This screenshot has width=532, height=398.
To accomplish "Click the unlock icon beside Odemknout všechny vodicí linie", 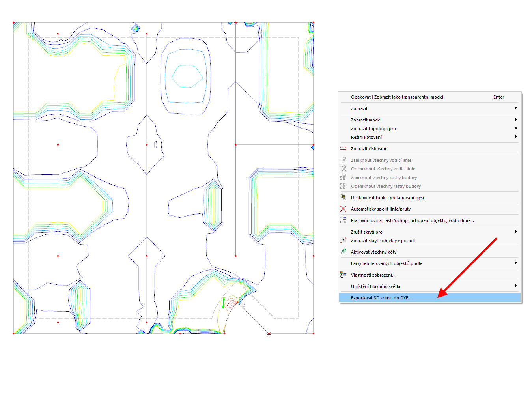I will pyautogui.click(x=343, y=168).
